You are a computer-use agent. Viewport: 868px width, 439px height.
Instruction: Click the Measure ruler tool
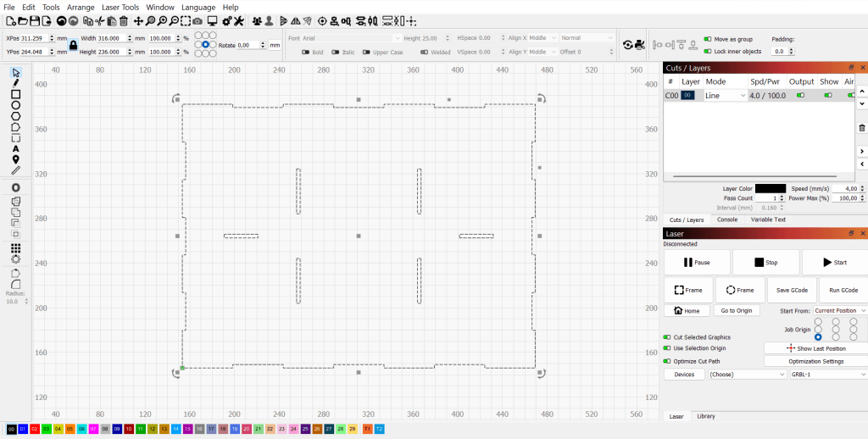click(x=16, y=169)
